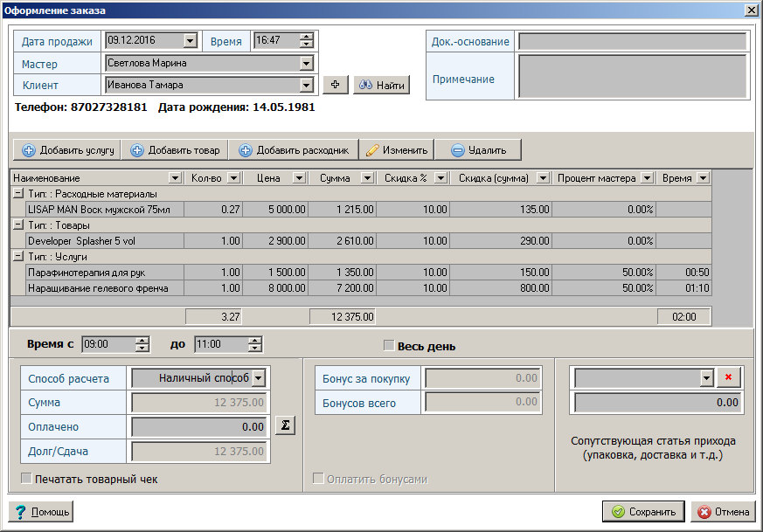763x532 pixels.
Task: Click Удалить button with minus icon
Action: pyautogui.click(x=478, y=150)
